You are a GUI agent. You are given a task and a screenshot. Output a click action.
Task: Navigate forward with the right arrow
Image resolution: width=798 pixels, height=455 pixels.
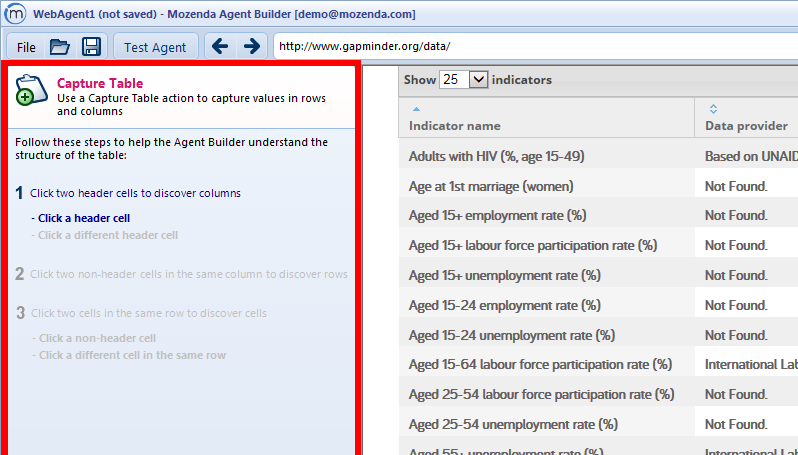[251, 47]
